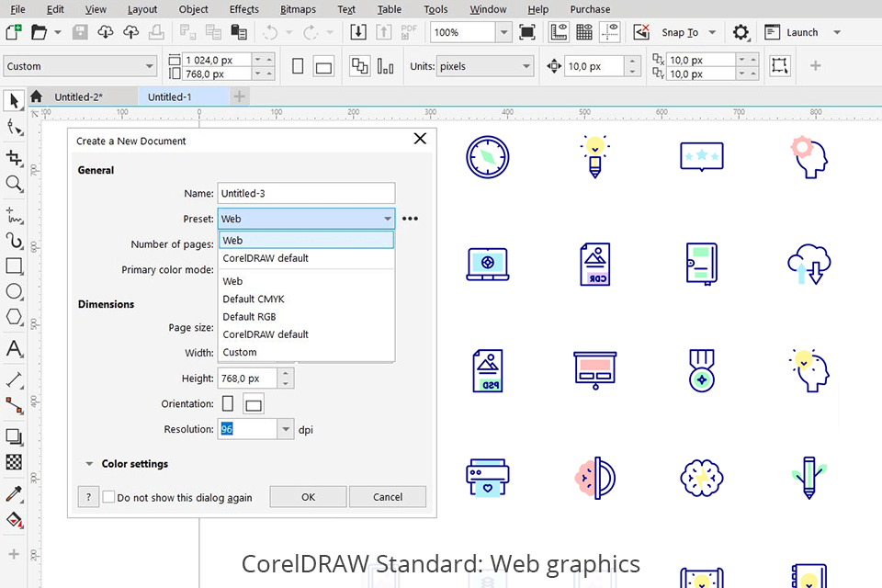The width and height of the screenshot is (882, 588).
Task: Set landscape page in property bar
Action: (323, 67)
